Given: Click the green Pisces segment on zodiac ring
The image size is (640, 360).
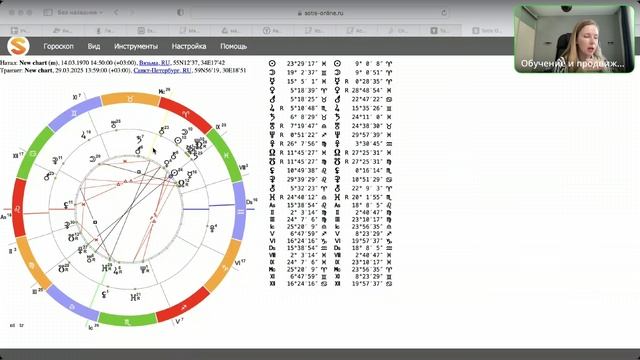Looking at the screenshot, I should click(x=227, y=155).
